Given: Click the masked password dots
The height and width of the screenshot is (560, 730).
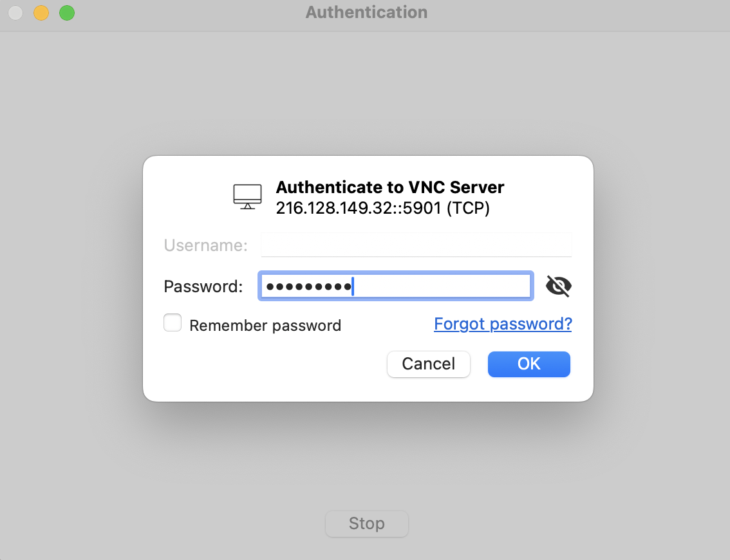Looking at the screenshot, I should click(x=308, y=286).
